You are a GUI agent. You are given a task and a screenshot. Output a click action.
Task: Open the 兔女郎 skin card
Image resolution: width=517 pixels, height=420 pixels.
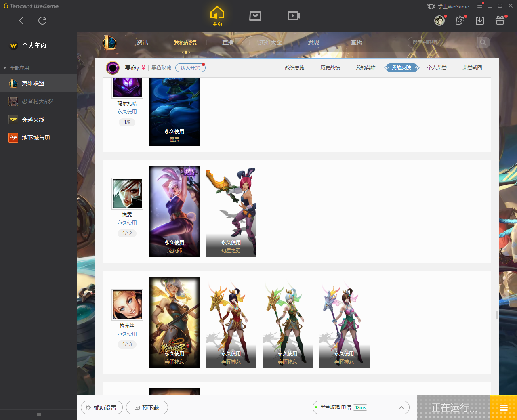click(x=174, y=211)
